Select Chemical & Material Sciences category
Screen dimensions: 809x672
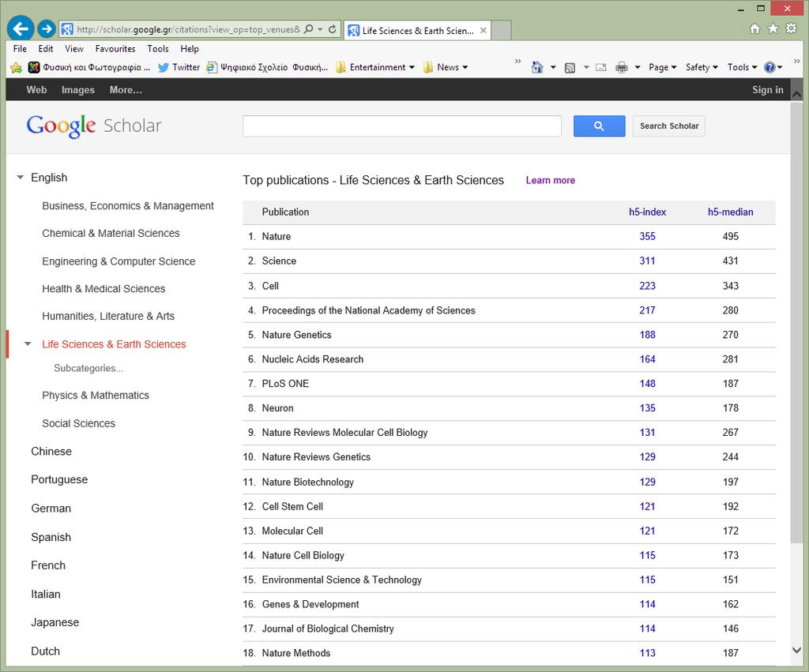[x=111, y=234]
